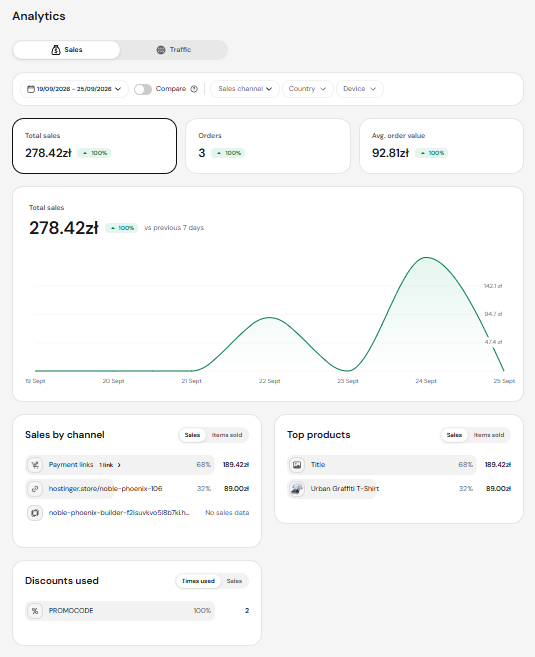Viewport: 535px width, 657px height.
Task: Click the Urban Graffiti T-Shirt thumbnail
Action: [297, 489]
